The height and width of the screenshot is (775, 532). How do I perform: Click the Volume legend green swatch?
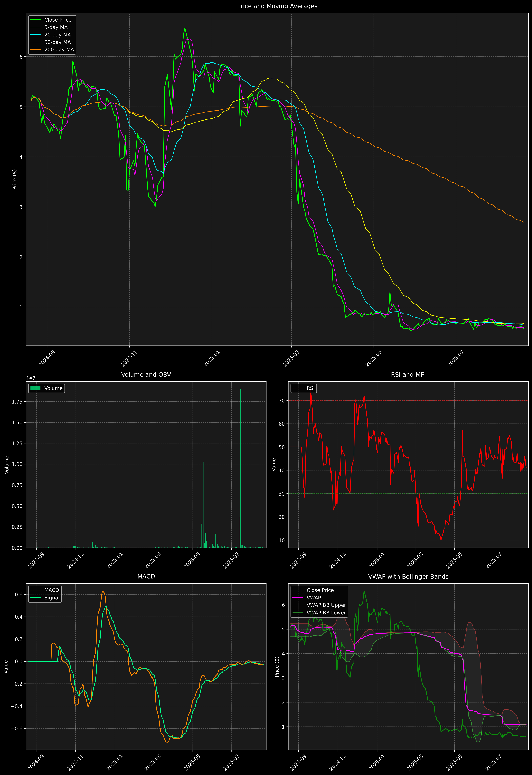(35, 388)
